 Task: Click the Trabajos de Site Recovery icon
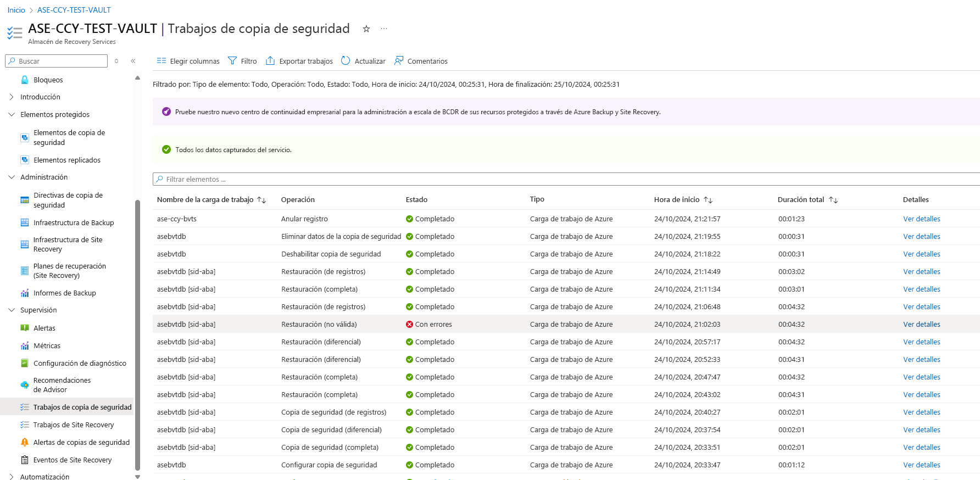coord(25,425)
